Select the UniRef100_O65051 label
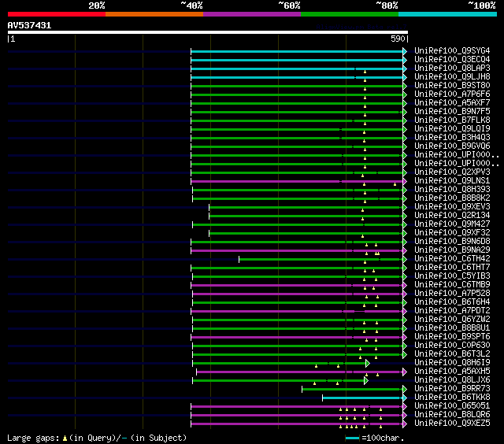Viewport: 504px width, 444px height. point(452,406)
